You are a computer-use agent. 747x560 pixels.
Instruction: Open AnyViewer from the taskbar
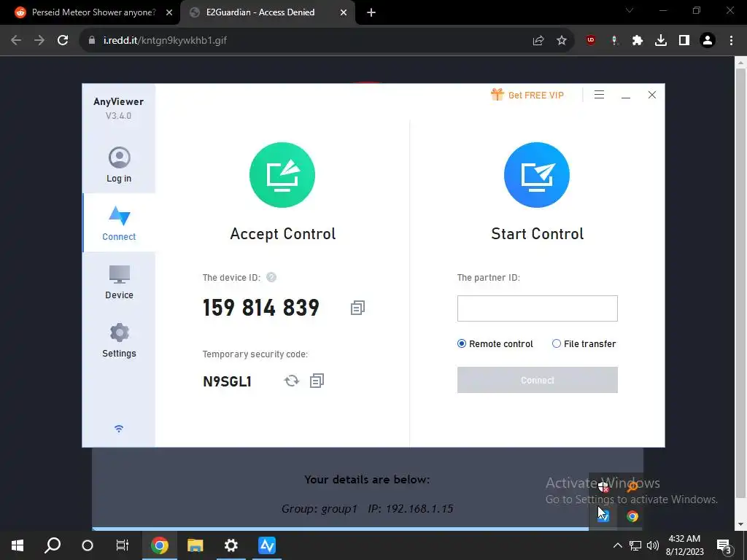[267, 545]
